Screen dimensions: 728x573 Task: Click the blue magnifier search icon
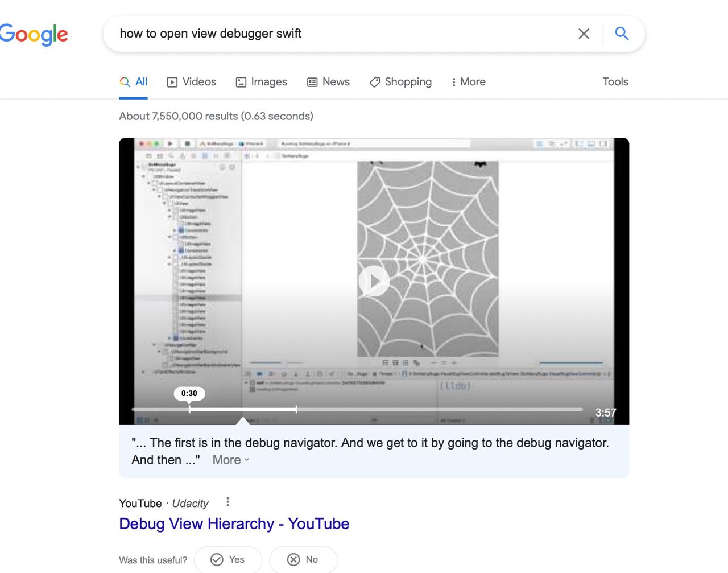[x=622, y=34]
